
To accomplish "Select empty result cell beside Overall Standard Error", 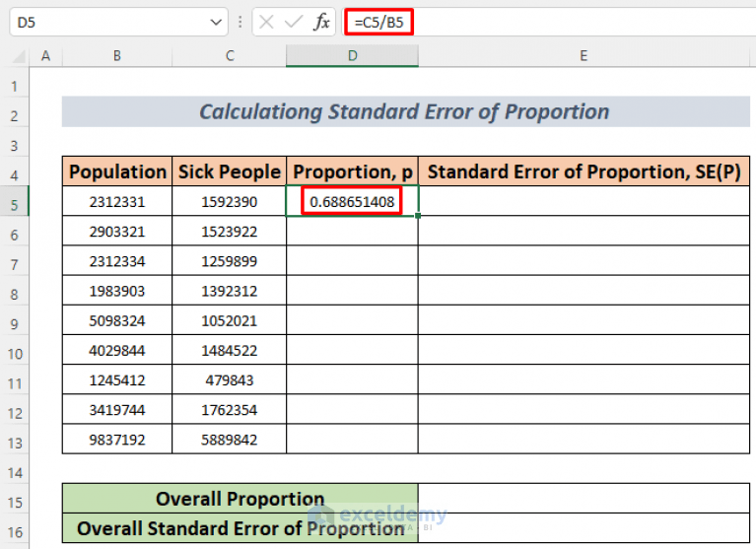I will pyautogui.click(x=584, y=528).
